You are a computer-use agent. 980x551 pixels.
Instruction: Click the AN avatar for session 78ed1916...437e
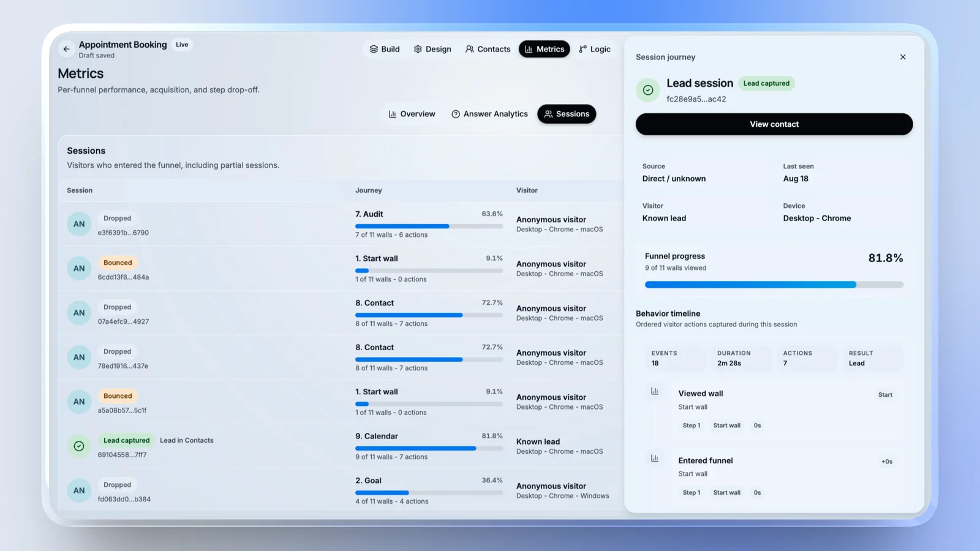pos(79,357)
